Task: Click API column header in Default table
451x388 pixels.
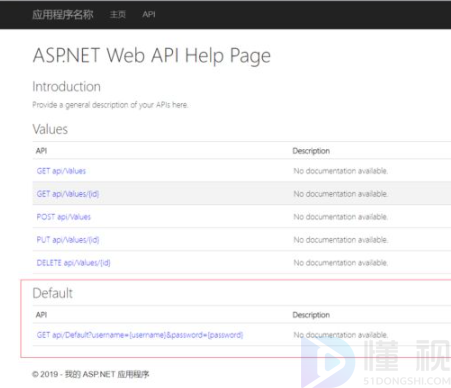Action: 41,315
